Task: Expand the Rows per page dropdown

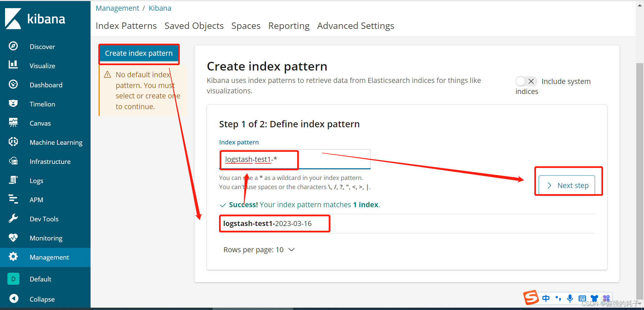Action: click(x=259, y=250)
